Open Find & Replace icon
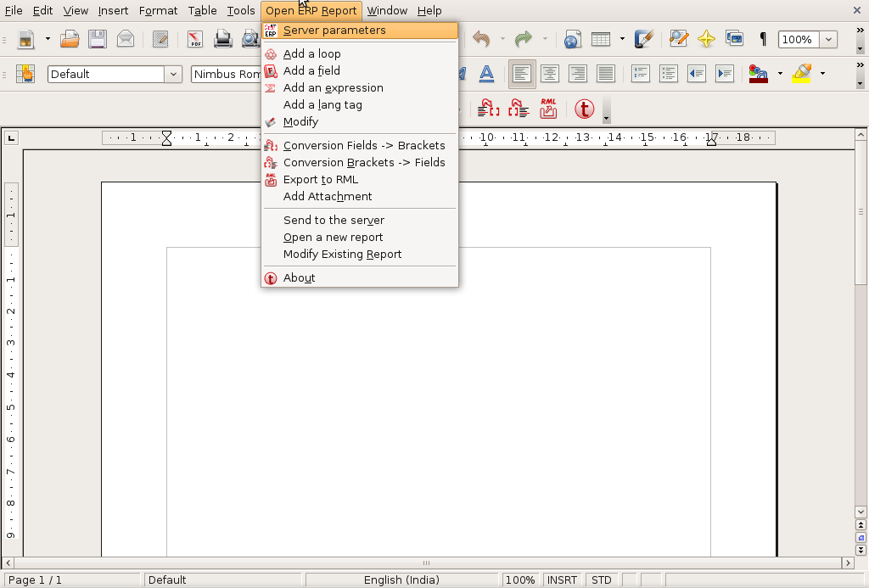This screenshot has width=869, height=588. [678, 39]
